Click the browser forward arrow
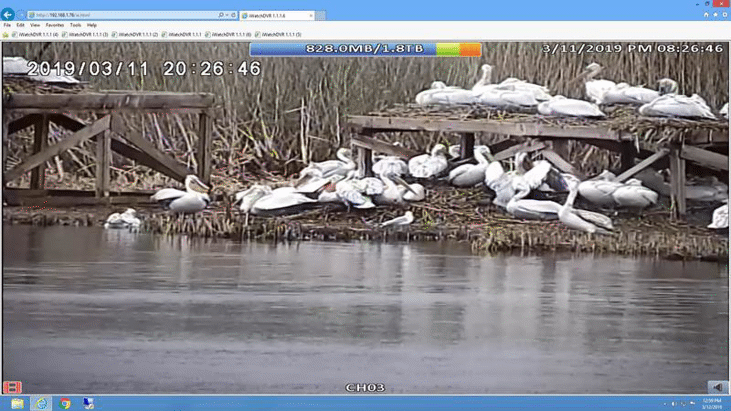731x411 pixels. (21, 15)
